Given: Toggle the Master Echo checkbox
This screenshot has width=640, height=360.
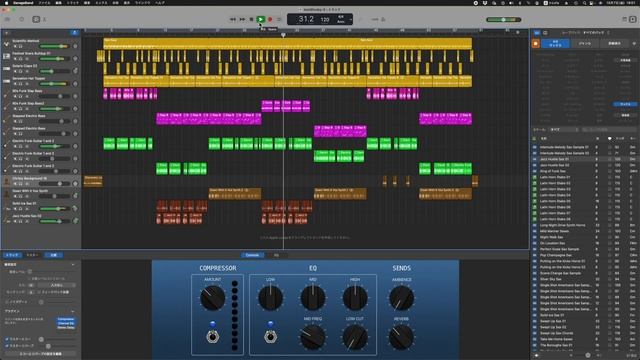Looking at the screenshot, I should pos(7,339).
